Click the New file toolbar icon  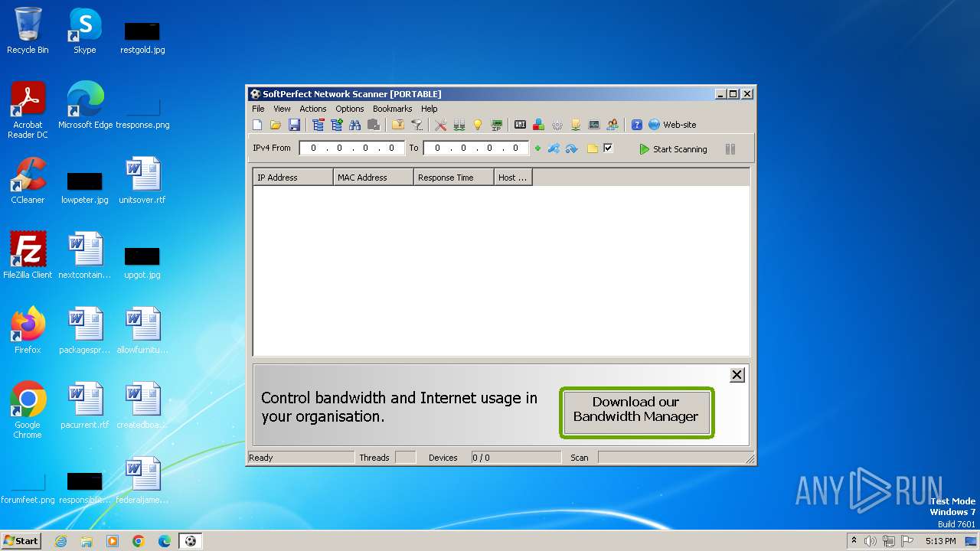[257, 125]
